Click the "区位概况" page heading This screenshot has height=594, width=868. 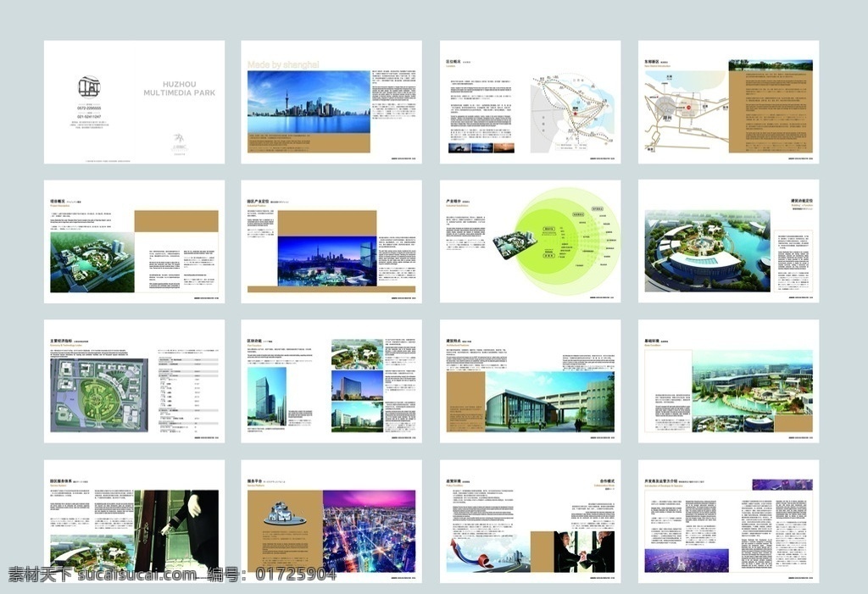coord(453,62)
